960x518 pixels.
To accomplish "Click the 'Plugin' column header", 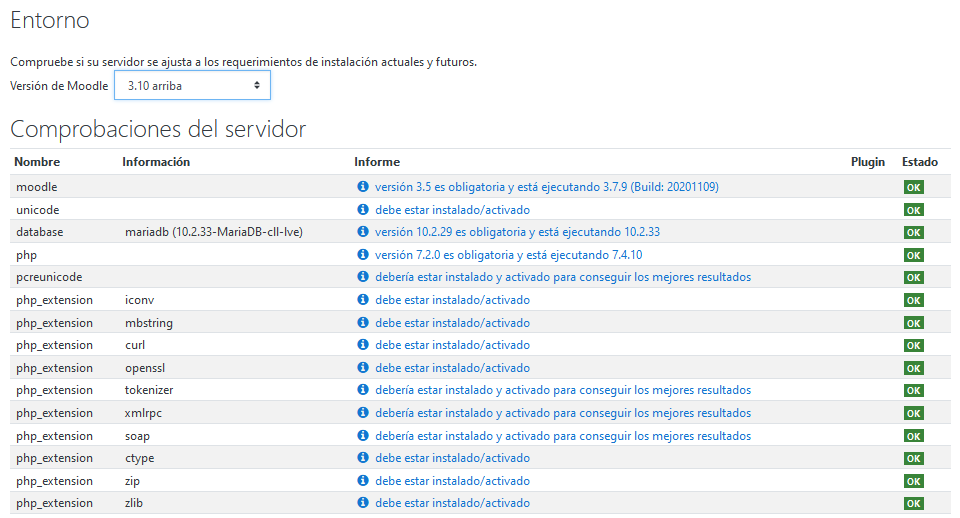I will coord(868,162).
